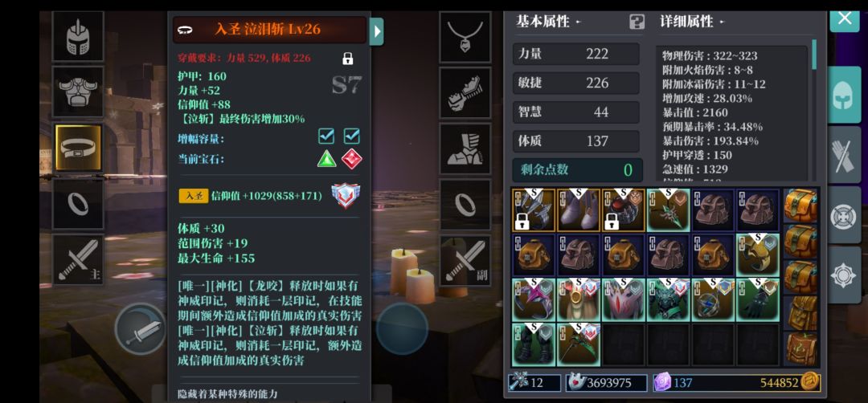
Task: Tap the lock icon on item tooltip
Action: pos(348,58)
